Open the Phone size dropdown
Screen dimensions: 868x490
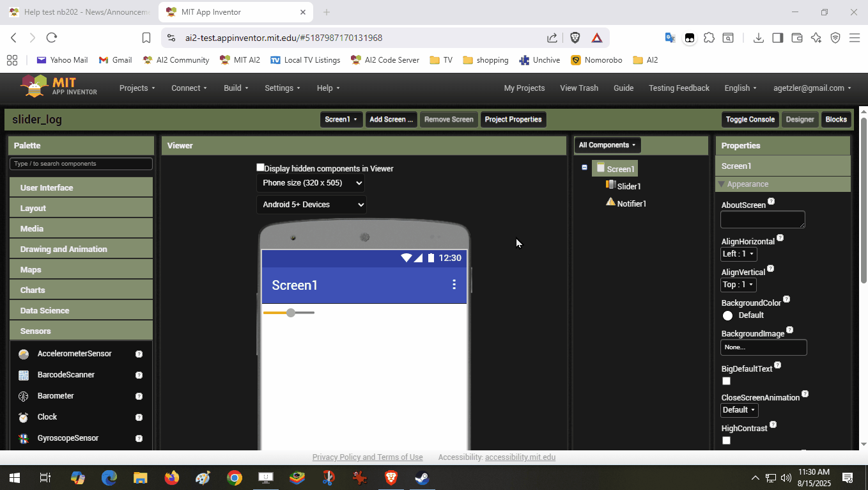[x=311, y=183]
